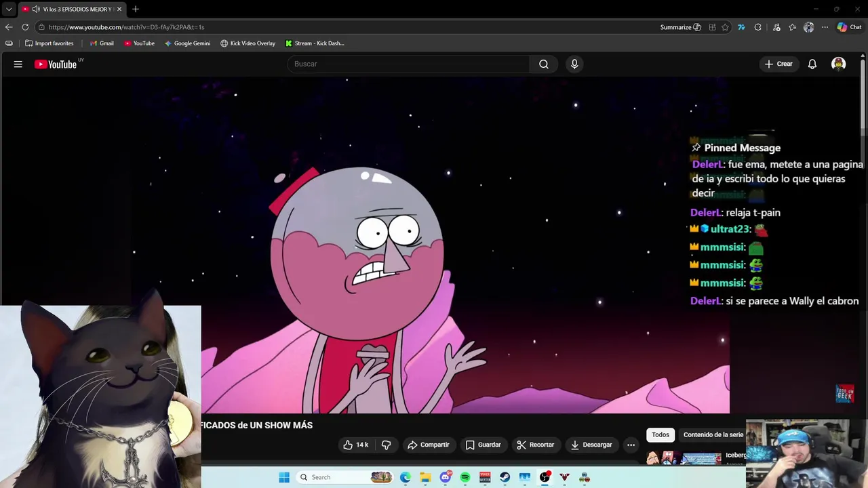Image resolution: width=868 pixels, height=488 pixels.
Task: Open the YouTube guide hamburger menu
Action: click(18, 64)
